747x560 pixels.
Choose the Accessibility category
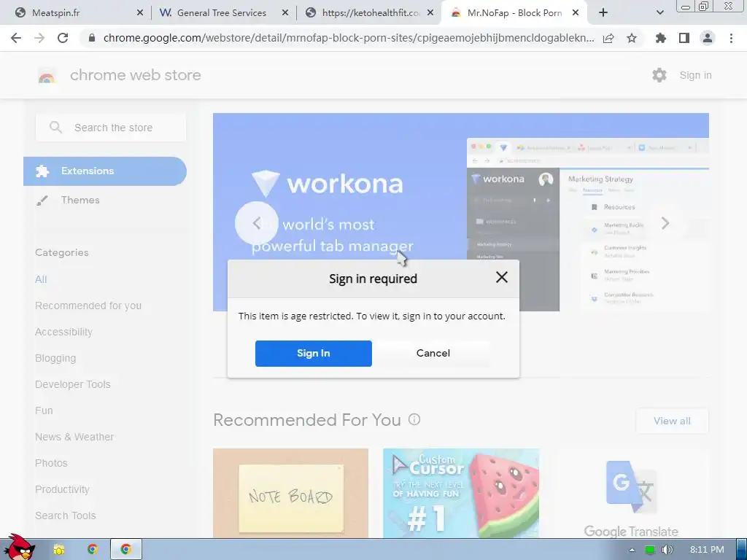point(64,332)
